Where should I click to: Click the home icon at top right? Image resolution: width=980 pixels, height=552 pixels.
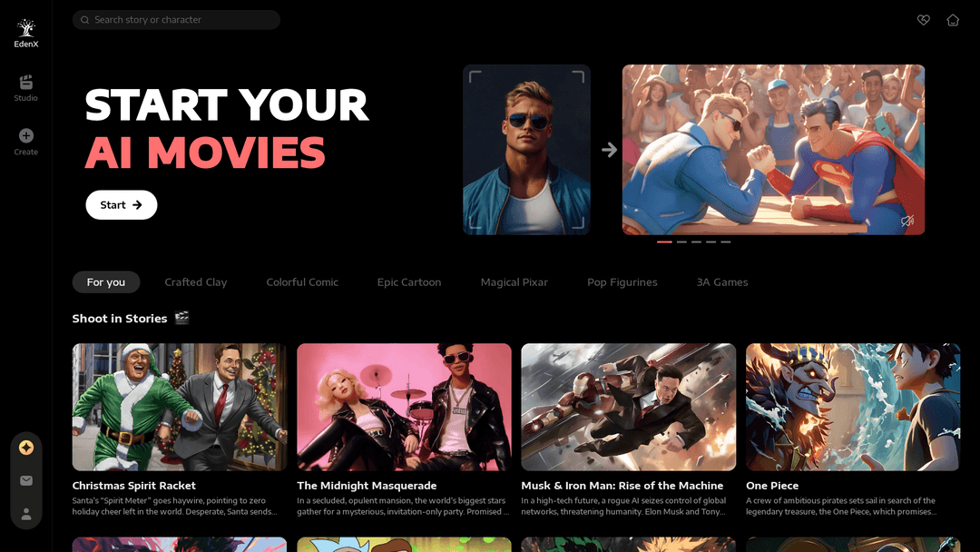coord(953,20)
